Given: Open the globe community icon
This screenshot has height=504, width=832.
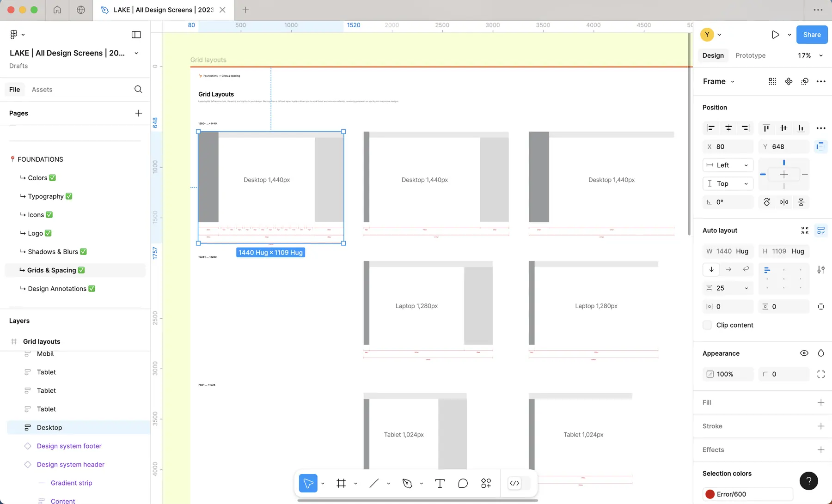Looking at the screenshot, I should 81,10.
